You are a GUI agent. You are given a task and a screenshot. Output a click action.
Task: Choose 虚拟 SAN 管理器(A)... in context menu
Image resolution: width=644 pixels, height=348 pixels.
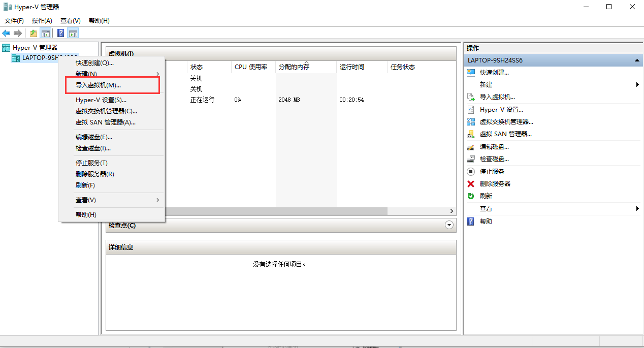coord(112,122)
